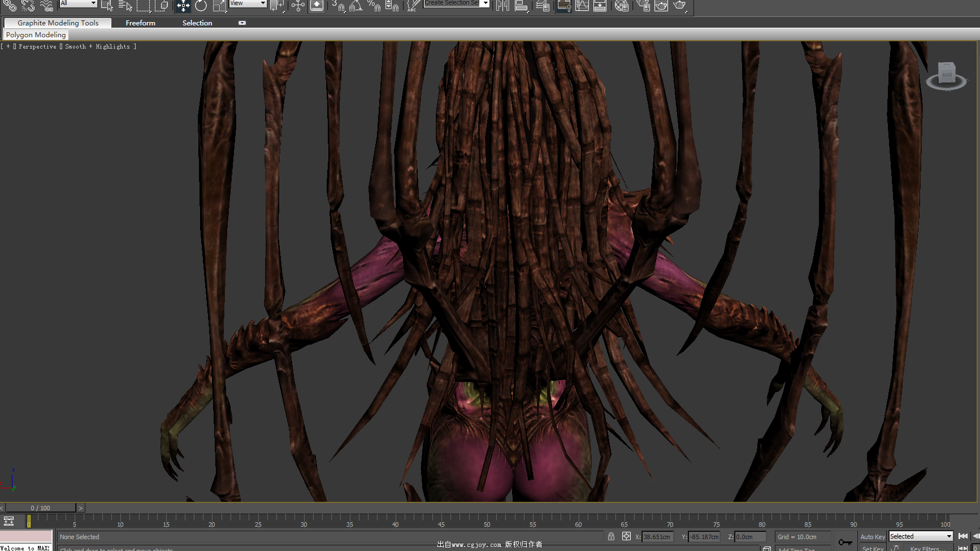The image size is (980, 551).
Task: Toggle Angle Snap icon
Action: point(356,6)
